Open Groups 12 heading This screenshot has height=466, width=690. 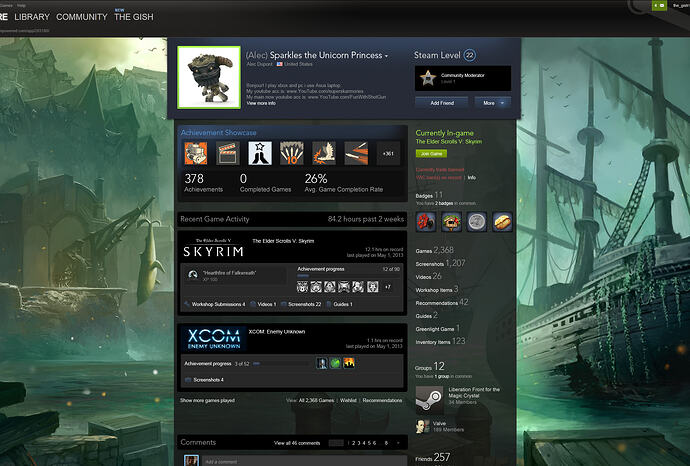[x=429, y=367]
